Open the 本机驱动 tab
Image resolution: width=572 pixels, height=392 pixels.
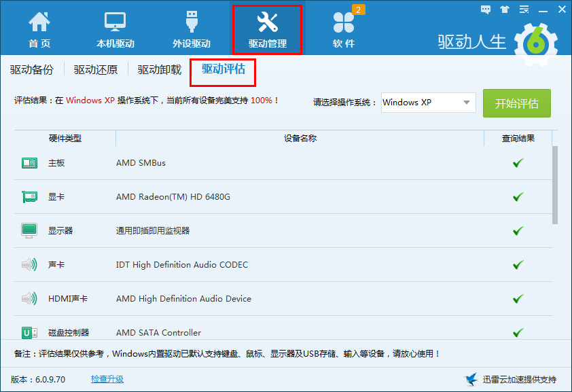coord(115,29)
